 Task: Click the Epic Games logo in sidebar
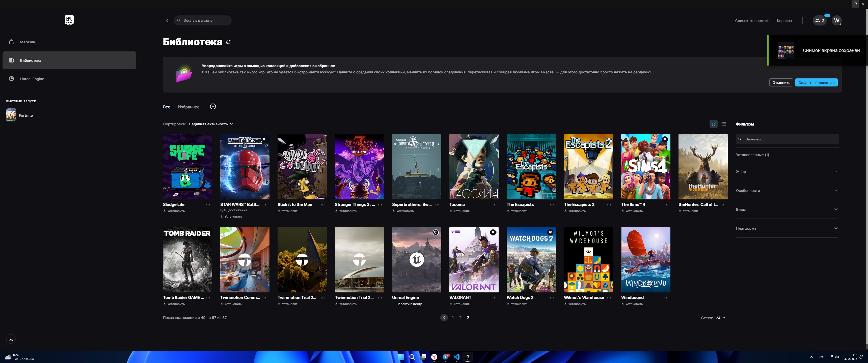point(69,20)
